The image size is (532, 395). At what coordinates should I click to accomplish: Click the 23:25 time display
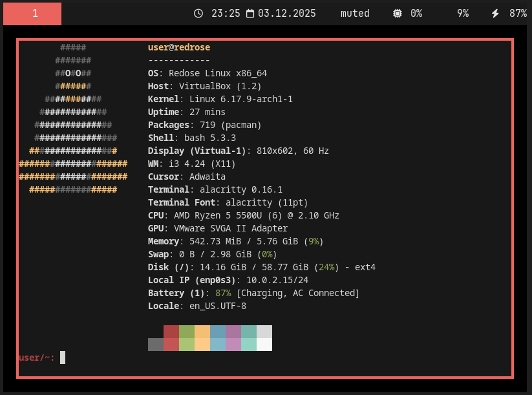click(226, 14)
